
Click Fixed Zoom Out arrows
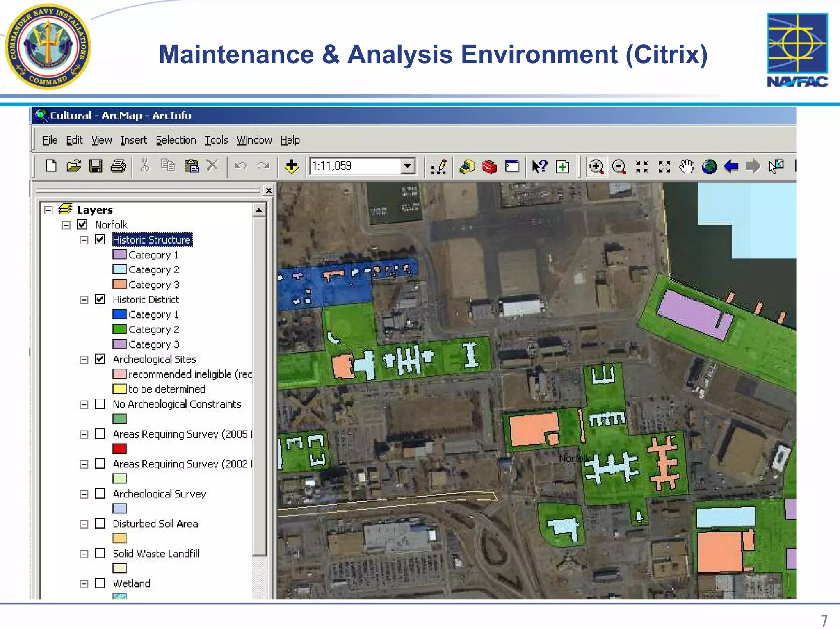pos(664,166)
